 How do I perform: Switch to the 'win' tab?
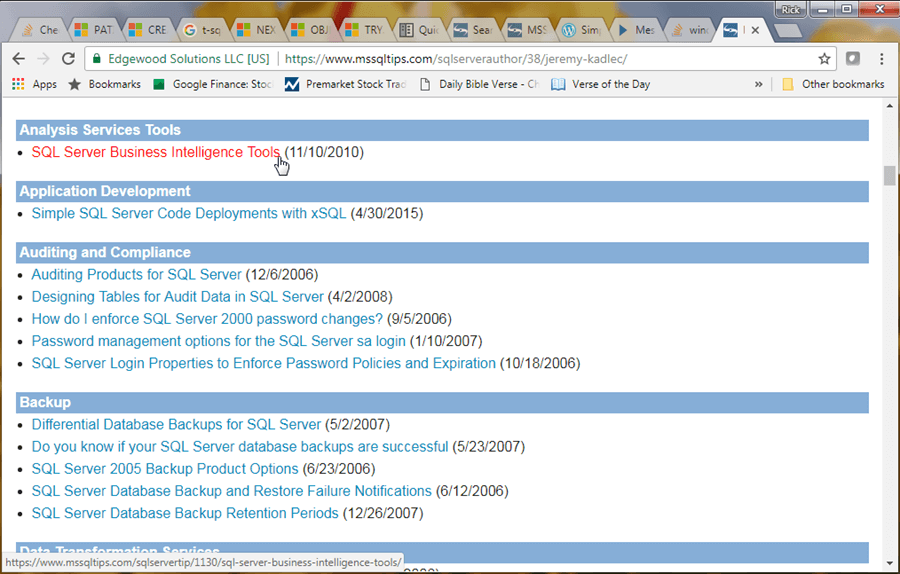tap(688, 30)
